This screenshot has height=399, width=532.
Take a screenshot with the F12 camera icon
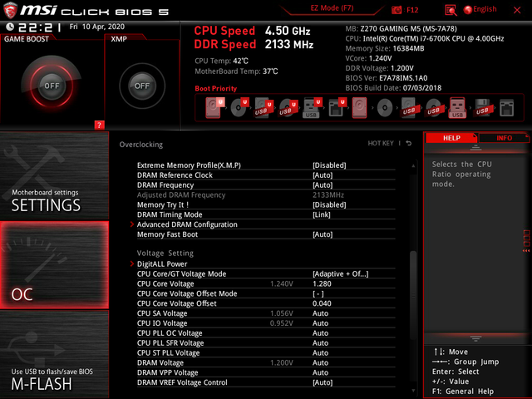[397, 10]
